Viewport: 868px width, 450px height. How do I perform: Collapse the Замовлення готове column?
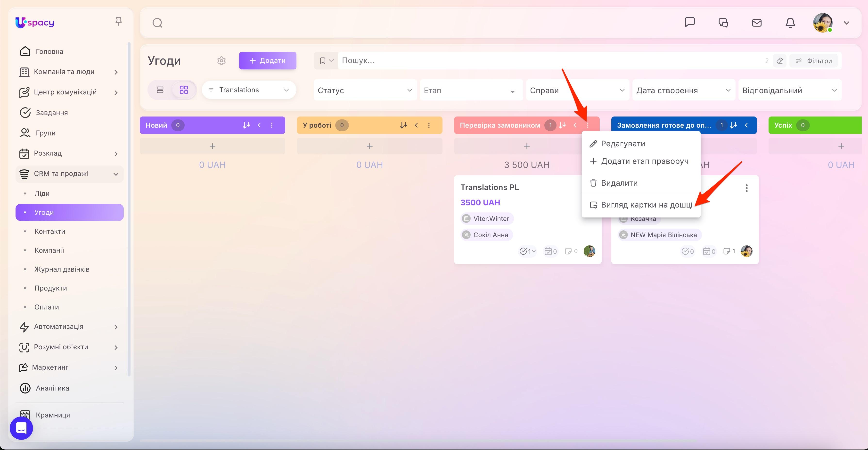tap(746, 125)
